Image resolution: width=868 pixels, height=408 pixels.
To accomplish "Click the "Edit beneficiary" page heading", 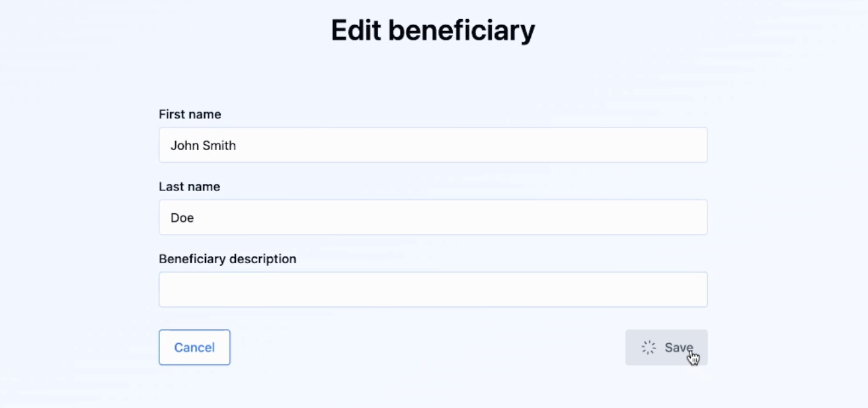I will click(433, 31).
